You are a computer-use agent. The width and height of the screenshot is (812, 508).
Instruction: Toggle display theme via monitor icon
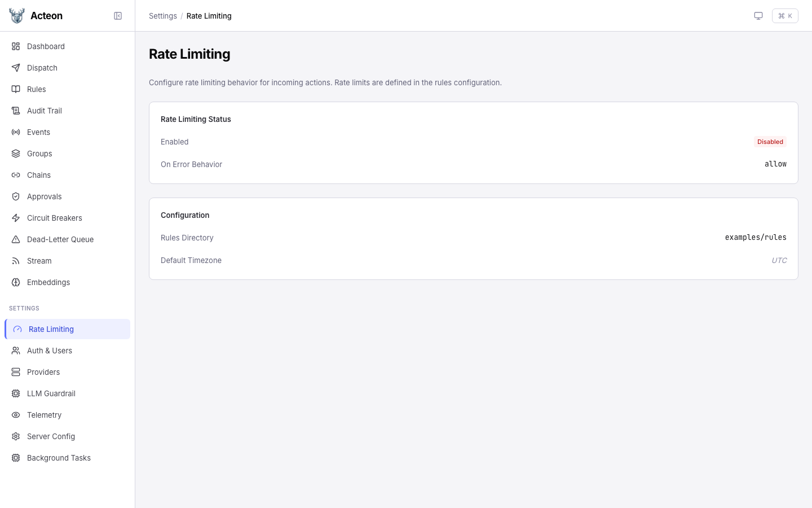click(x=758, y=16)
